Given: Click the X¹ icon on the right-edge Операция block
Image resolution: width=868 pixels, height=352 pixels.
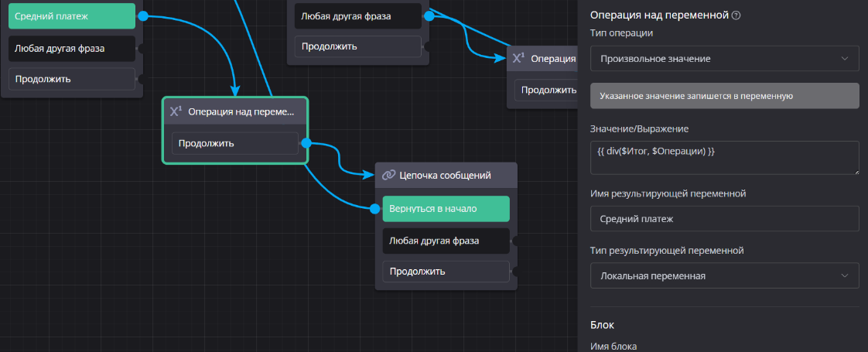Looking at the screenshot, I should (519, 59).
